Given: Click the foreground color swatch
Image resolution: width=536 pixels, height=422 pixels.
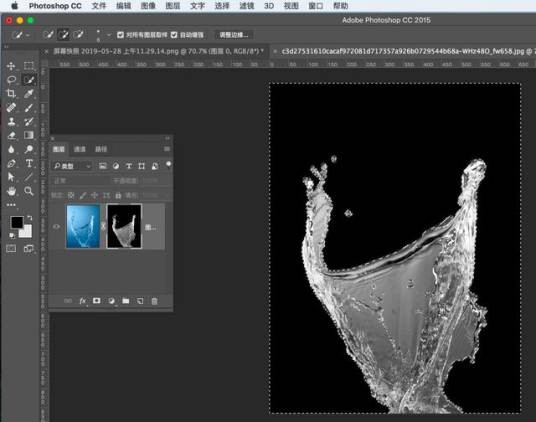Looking at the screenshot, I should [16, 222].
